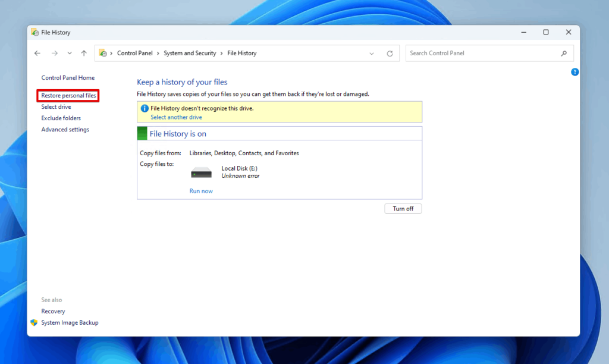Click the green File History status indicator
609x364 pixels.
click(x=142, y=133)
